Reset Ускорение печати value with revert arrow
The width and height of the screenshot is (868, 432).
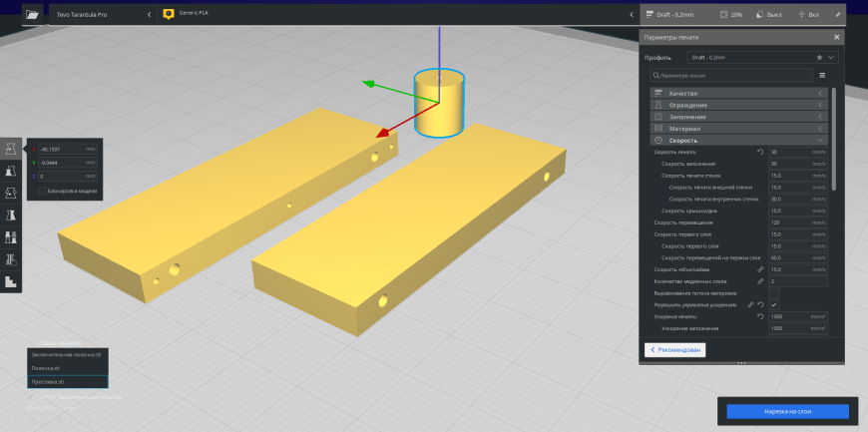(760, 316)
